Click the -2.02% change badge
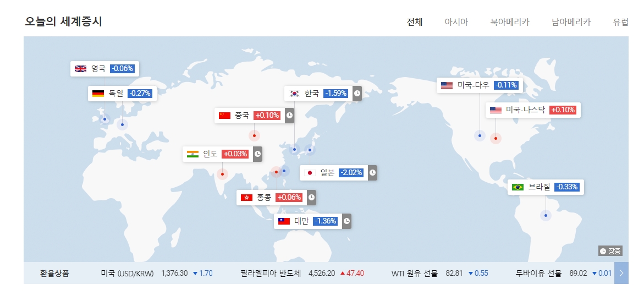 click(351, 173)
